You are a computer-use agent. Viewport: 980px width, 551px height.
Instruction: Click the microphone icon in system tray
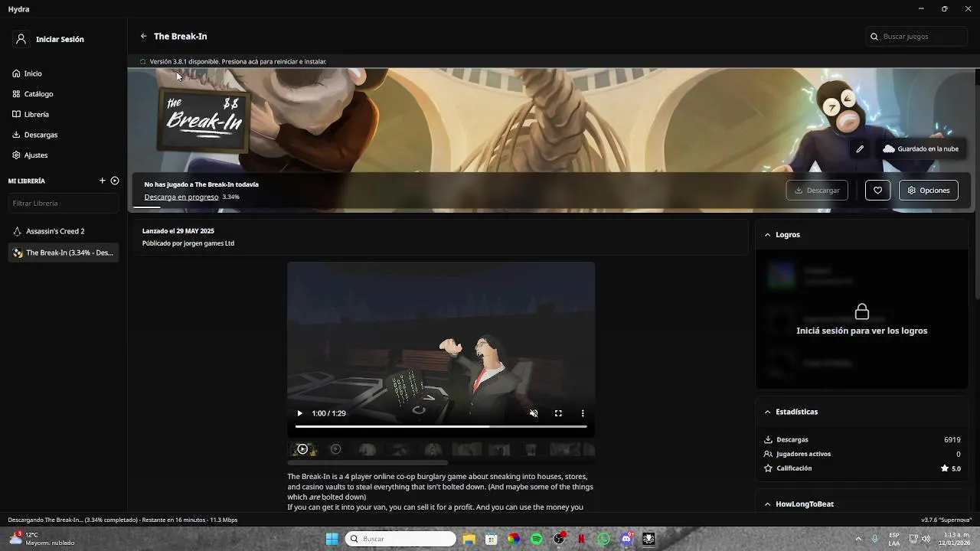(875, 539)
